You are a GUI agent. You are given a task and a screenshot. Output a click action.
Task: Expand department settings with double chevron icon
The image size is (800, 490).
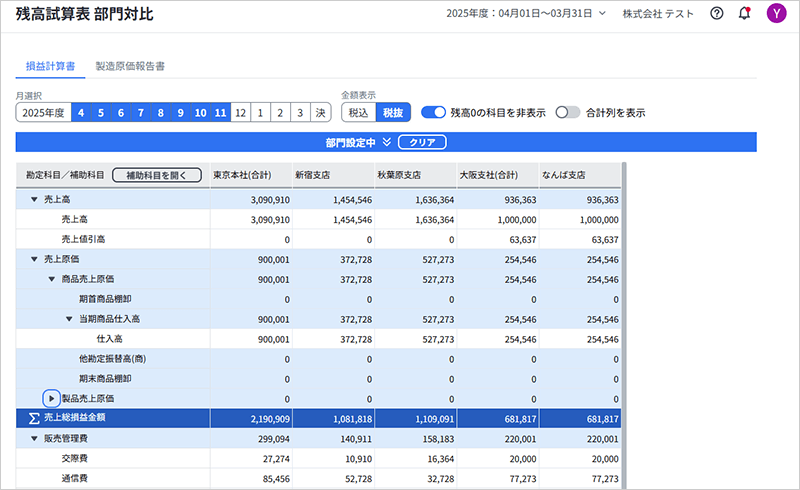point(386,143)
